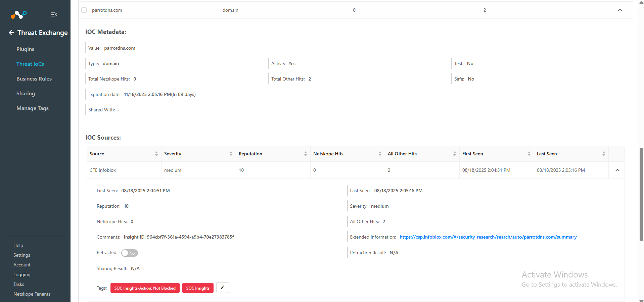The height and width of the screenshot is (302, 644).
Task: Click the SOC Insights tag
Action: tap(198, 288)
